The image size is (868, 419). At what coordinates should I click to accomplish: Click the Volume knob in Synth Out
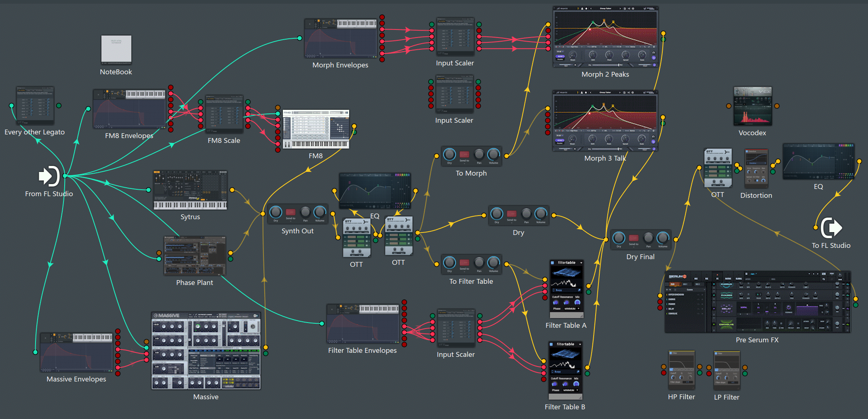click(x=320, y=212)
